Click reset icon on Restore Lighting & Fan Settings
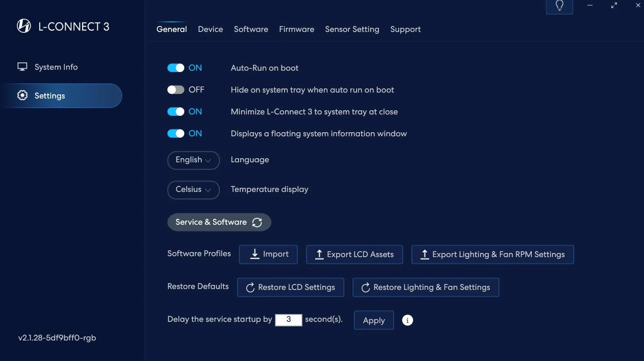644x361 pixels. point(365,288)
